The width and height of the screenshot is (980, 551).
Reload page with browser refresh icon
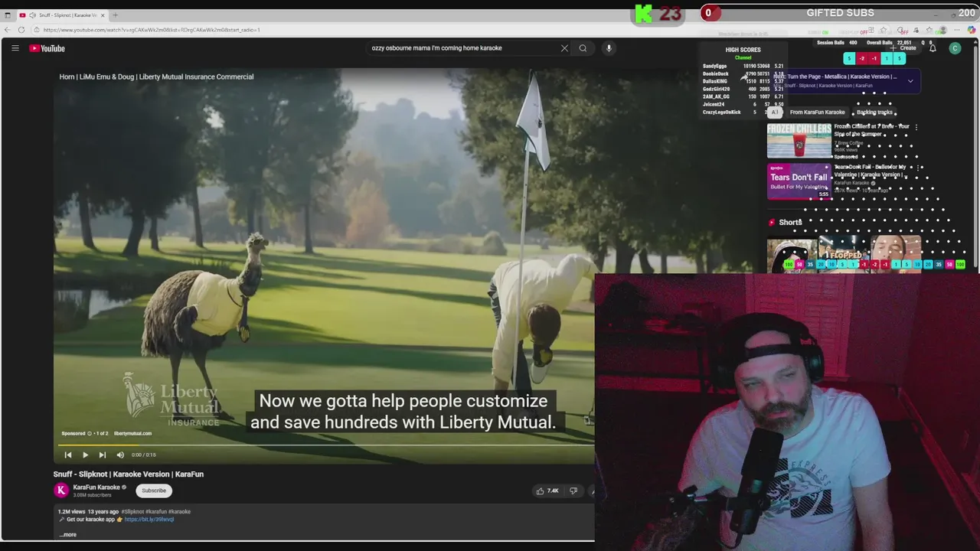tap(21, 30)
